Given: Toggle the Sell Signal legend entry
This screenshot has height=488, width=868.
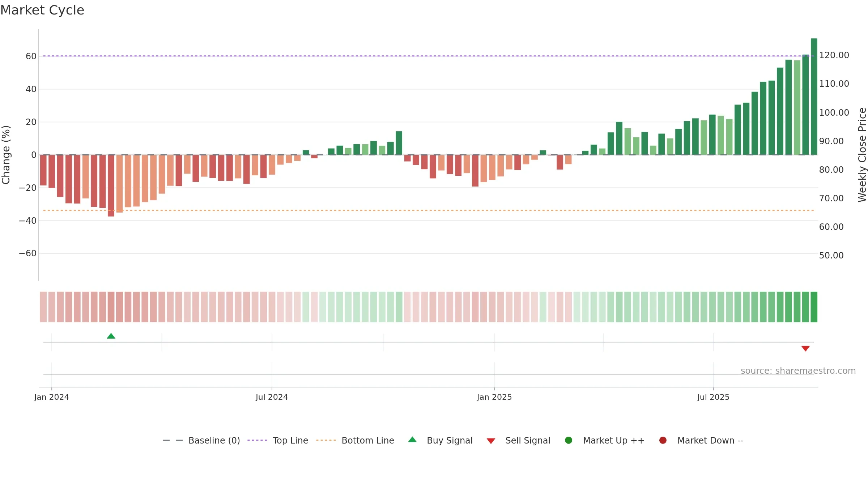Looking at the screenshot, I should click(518, 440).
